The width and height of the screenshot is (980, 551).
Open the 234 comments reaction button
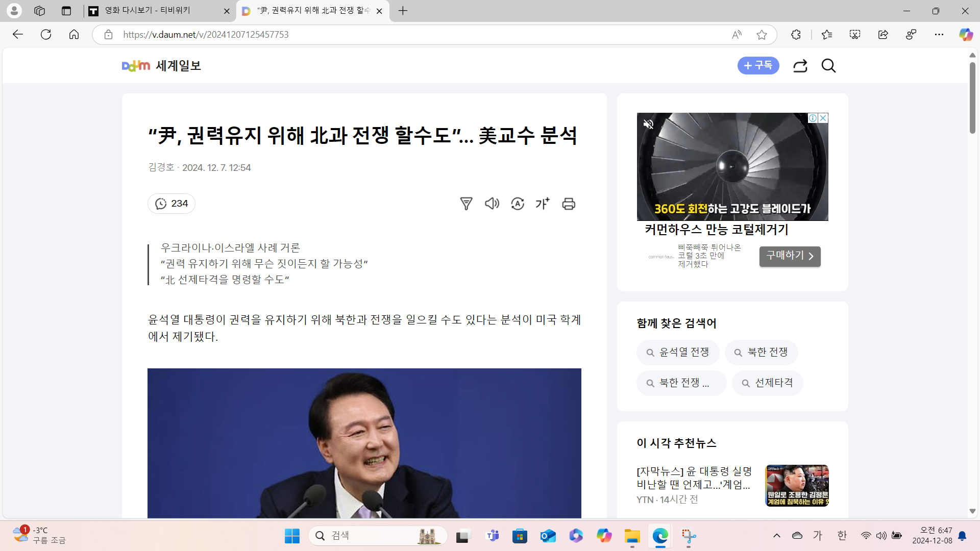click(171, 204)
